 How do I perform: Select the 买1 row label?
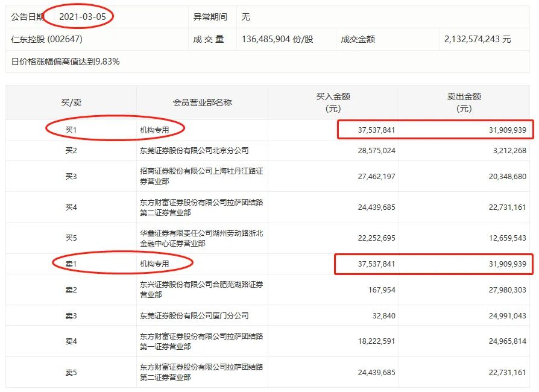pyautogui.click(x=71, y=130)
